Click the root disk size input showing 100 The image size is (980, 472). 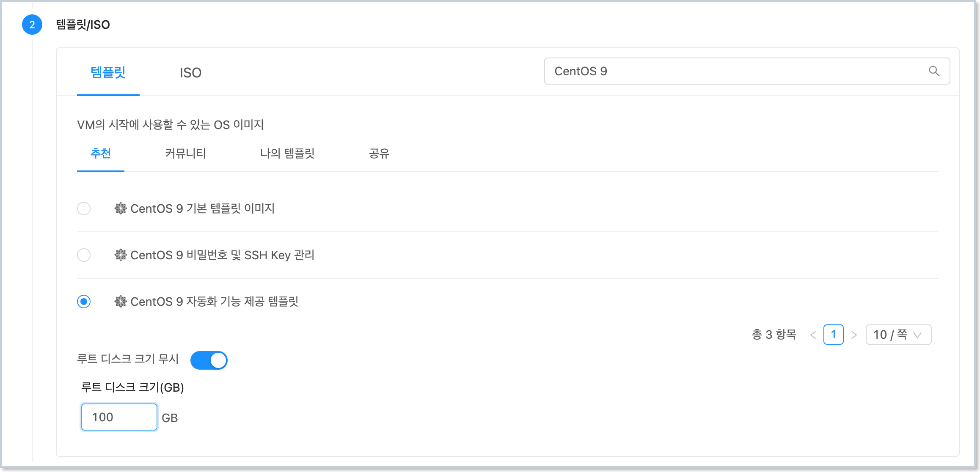tap(119, 417)
